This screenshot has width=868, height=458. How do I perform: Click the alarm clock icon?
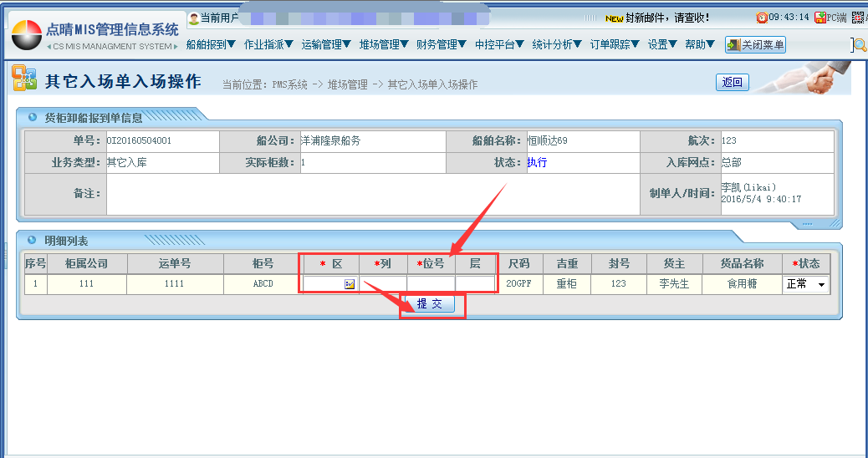pyautogui.click(x=761, y=18)
